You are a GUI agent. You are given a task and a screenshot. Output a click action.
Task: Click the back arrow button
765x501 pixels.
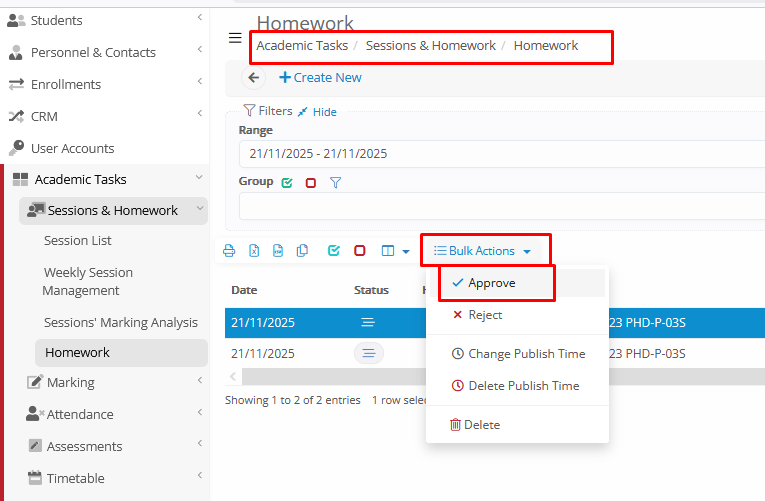[x=253, y=78]
